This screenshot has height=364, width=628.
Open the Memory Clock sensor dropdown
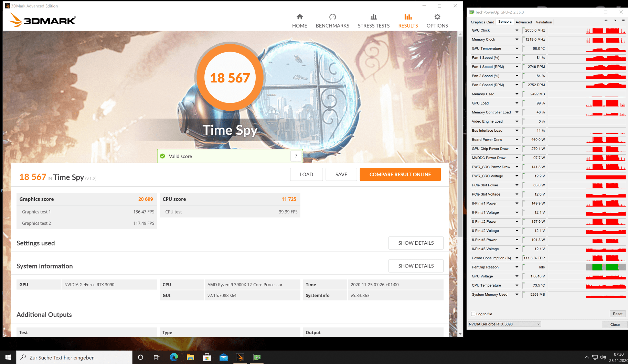[x=517, y=40]
